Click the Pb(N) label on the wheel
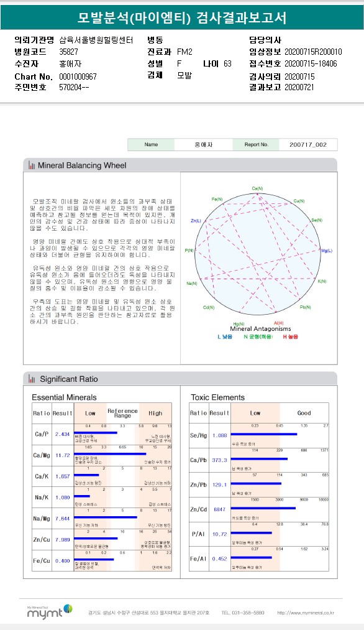Screen dimensions: 364x630 pyautogui.click(x=306, y=307)
